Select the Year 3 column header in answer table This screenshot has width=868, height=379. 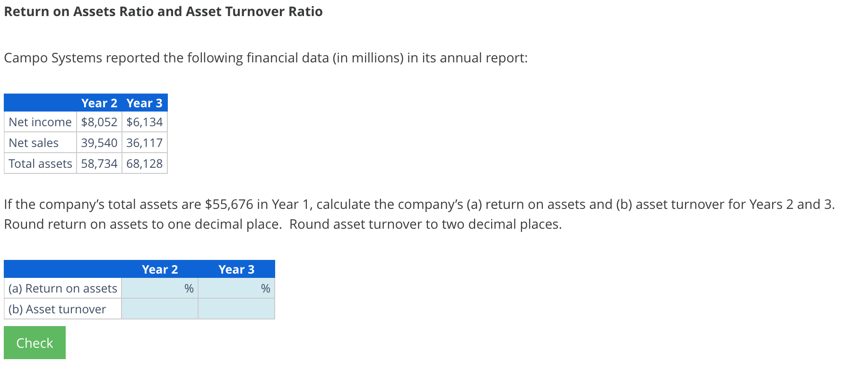pyautogui.click(x=236, y=269)
